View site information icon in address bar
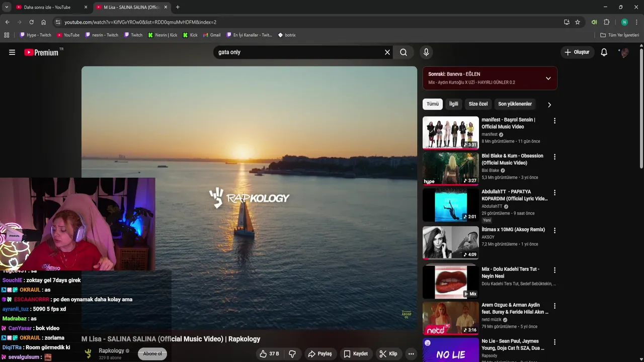 (58, 22)
